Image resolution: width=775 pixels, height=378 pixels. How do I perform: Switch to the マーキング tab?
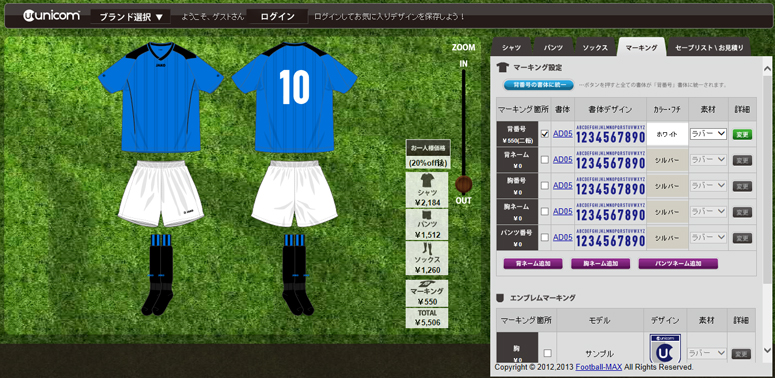(x=641, y=47)
